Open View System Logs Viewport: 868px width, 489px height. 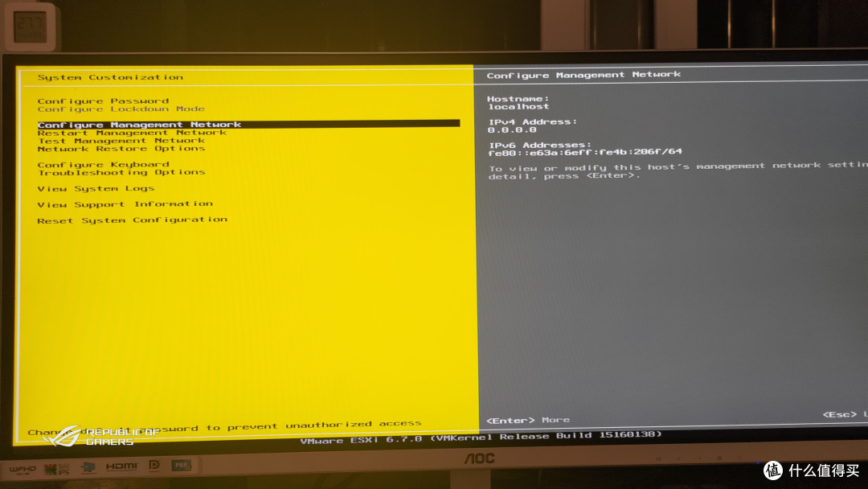pyautogui.click(x=95, y=189)
